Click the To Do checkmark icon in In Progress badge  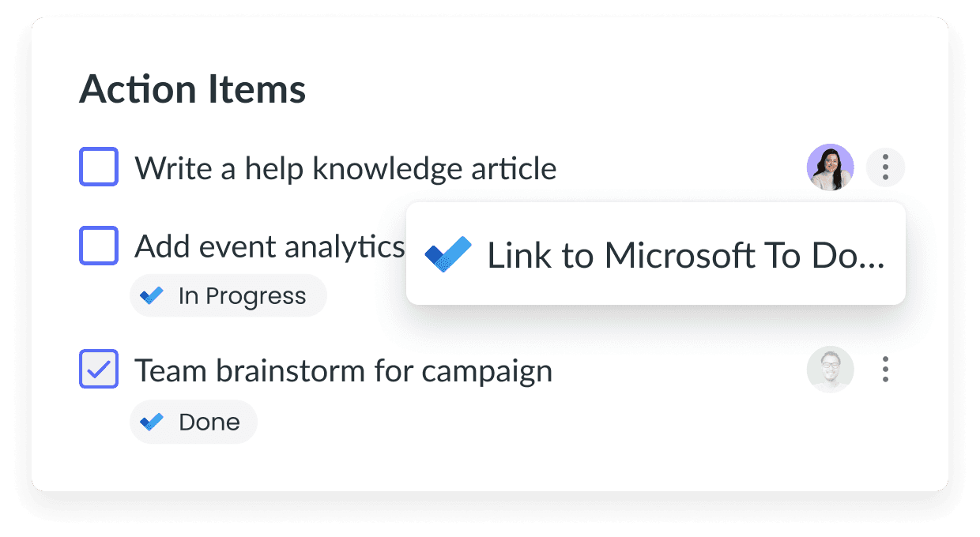(152, 296)
